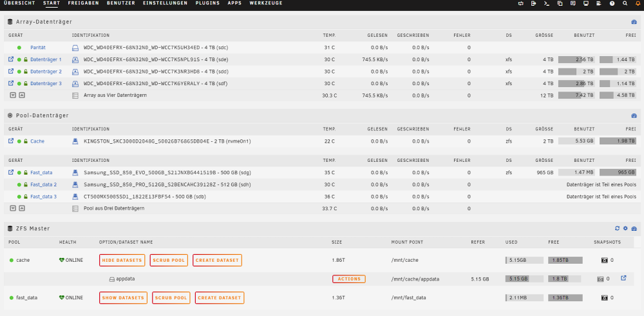
Task: Switch to EINSTELLUNGEN tab
Action: click(165, 3)
